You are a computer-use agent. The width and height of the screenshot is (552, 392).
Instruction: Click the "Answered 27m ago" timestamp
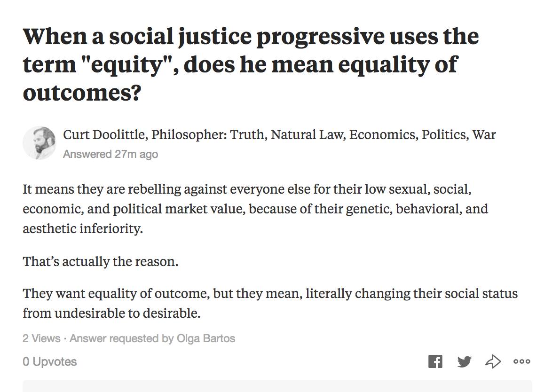(x=110, y=154)
